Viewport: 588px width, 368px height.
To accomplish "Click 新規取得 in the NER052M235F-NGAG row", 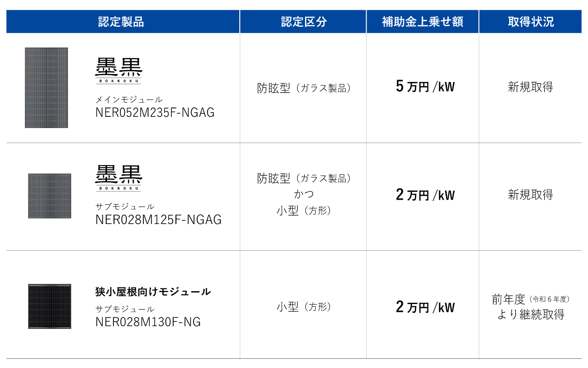I will click(x=531, y=87).
